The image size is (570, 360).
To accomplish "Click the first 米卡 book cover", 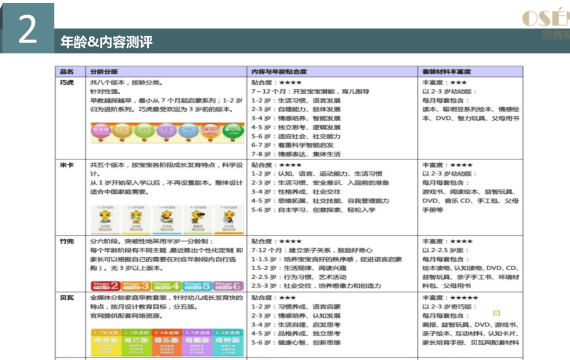I will [x=105, y=219].
